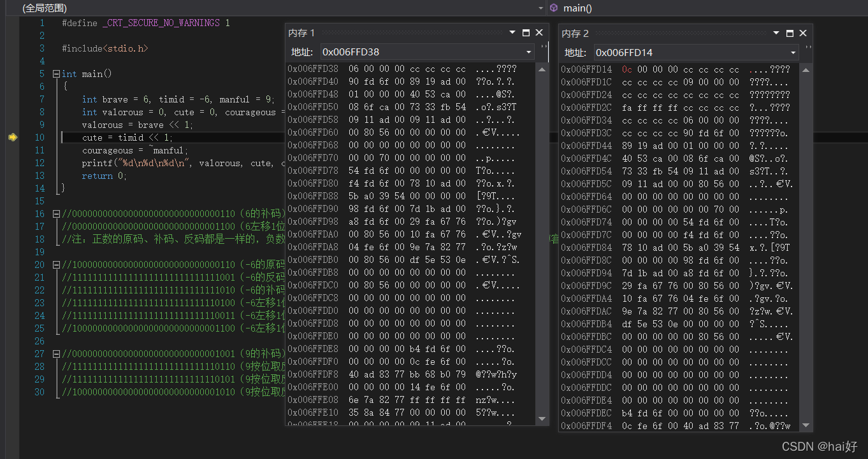Close the 内存 2 memory window
Screen dimensions: 868x459
803,33
